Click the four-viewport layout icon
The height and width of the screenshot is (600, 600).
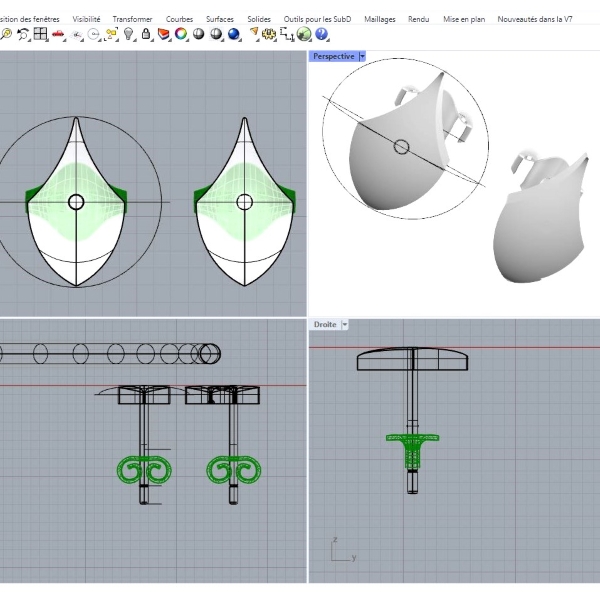(x=40, y=34)
